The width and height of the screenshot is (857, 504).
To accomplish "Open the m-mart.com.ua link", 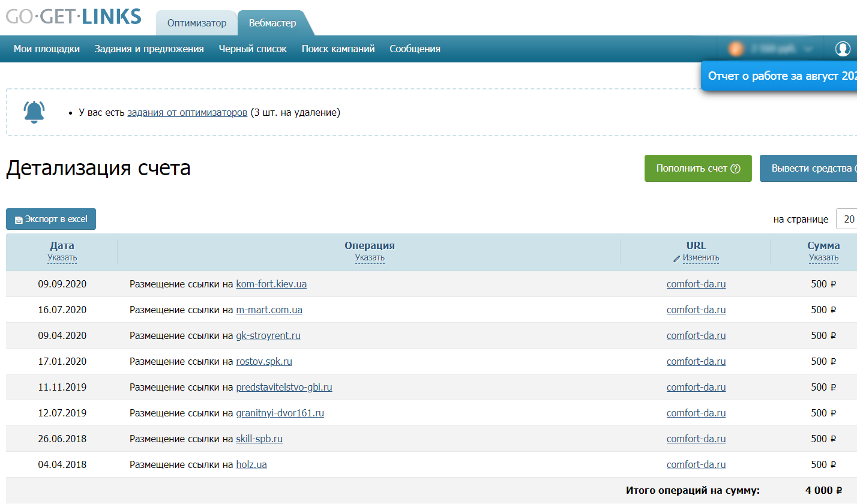I will 269,310.
